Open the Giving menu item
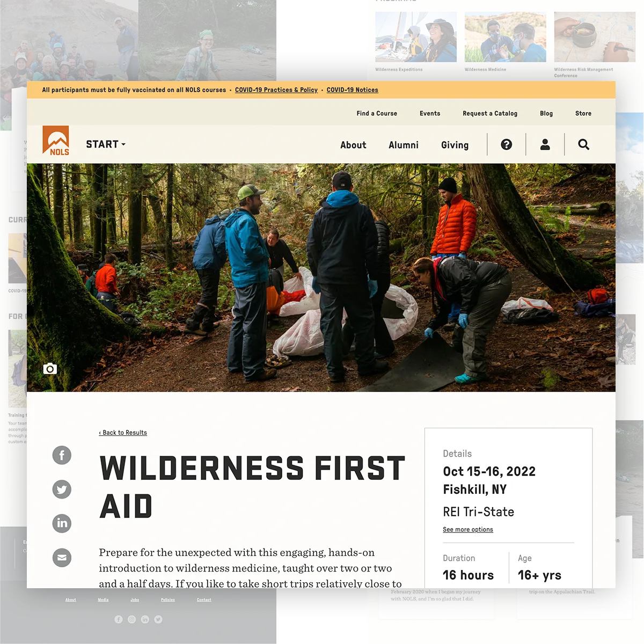Screen dimensions: 644x644 point(455,145)
